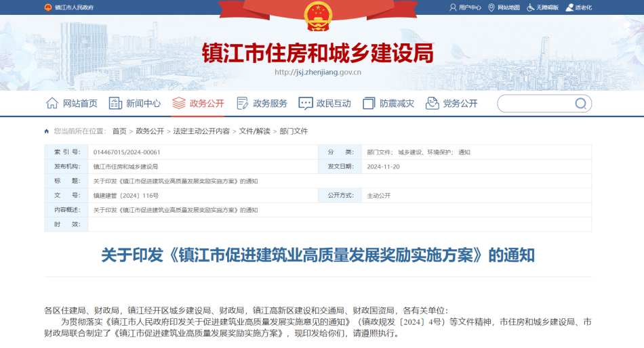Go to 网站首页 menu item

(x=80, y=104)
